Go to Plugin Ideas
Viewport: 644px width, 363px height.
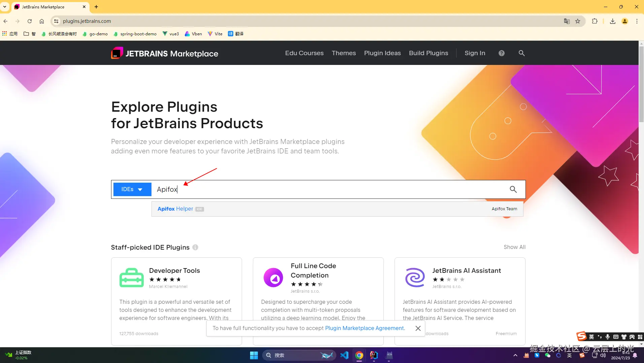pos(382,53)
